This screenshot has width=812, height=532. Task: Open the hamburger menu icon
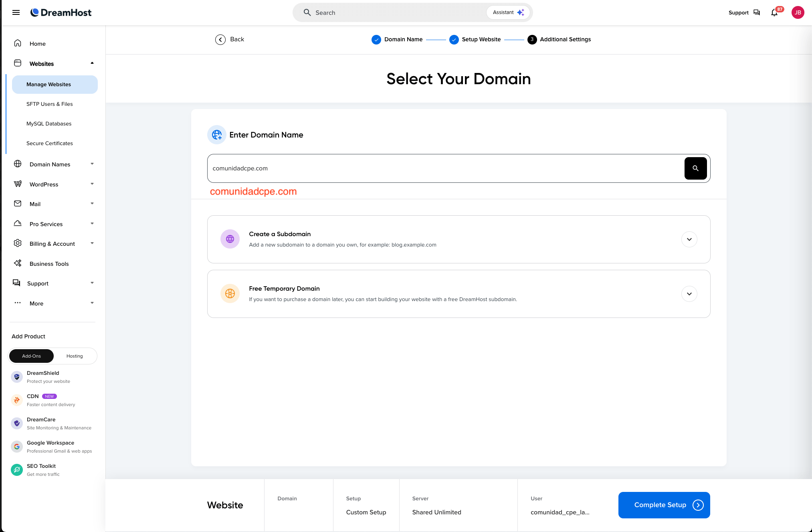point(16,12)
